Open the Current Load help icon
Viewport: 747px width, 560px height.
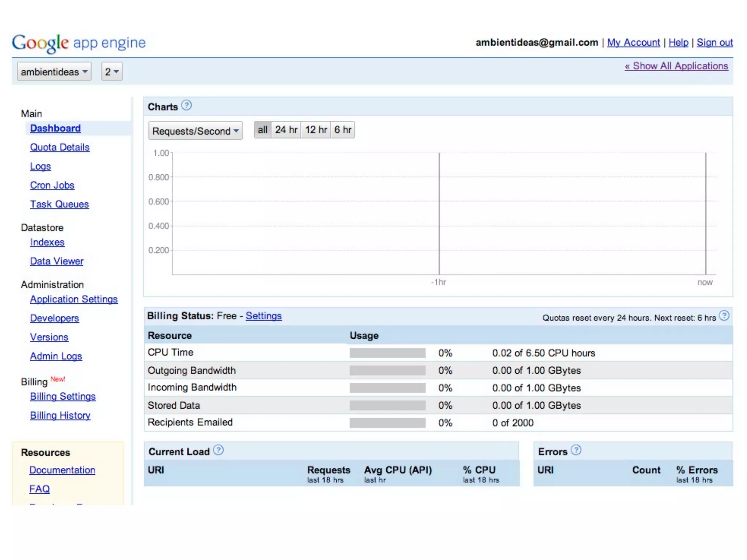point(218,451)
